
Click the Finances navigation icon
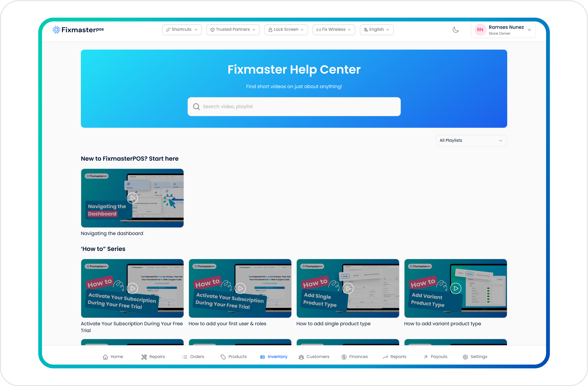tap(344, 357)
